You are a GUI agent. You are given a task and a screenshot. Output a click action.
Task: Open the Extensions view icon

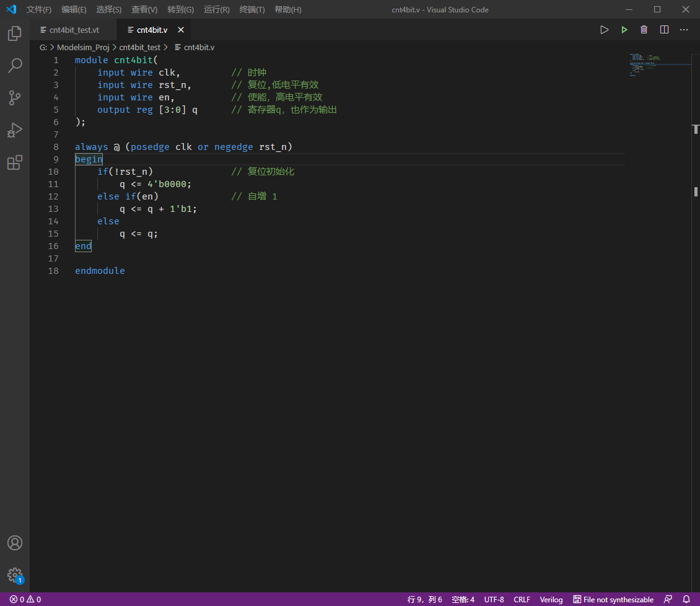15,162
